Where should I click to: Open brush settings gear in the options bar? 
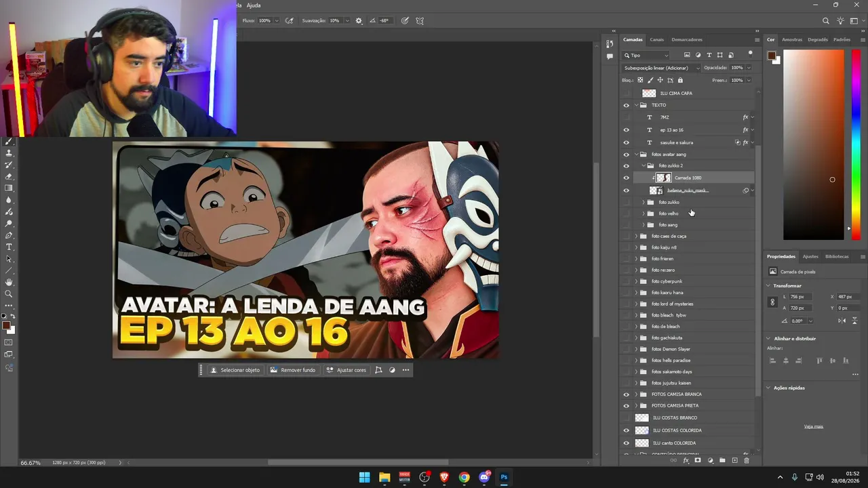(x=359, y=20)
